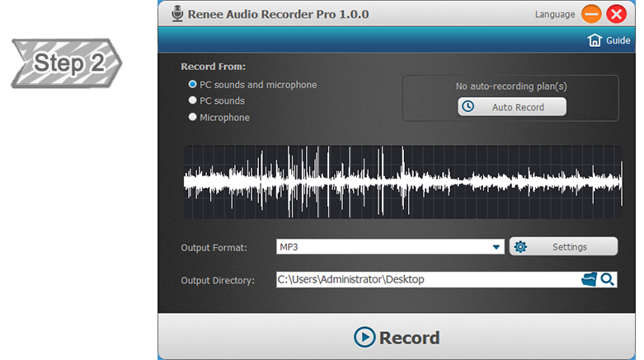Minimize with the orange minus button
The height and width of the screenshot is (360, 644).
click(590, 14)
